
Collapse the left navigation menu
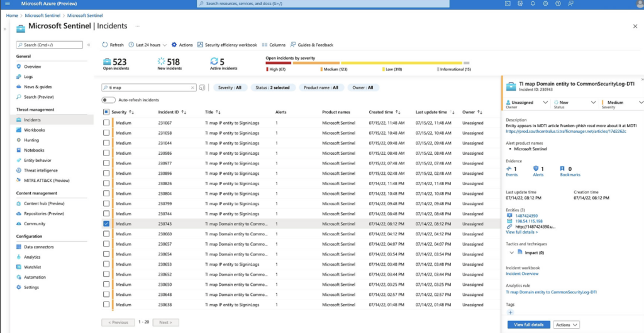[x=89, y=45]
